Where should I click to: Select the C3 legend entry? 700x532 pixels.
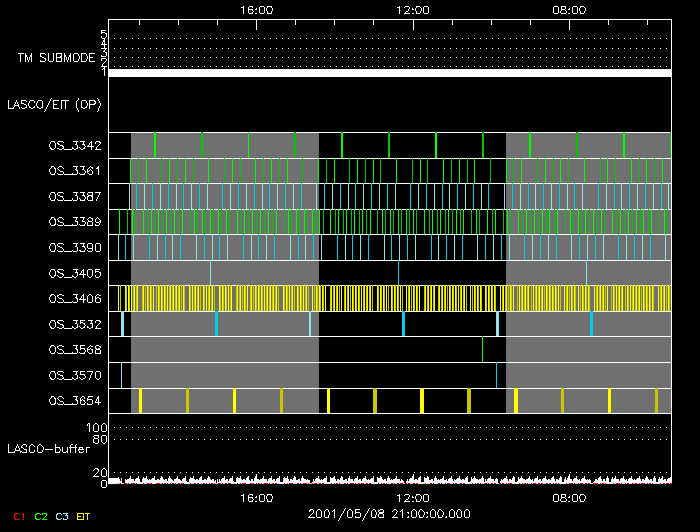[x=63, y=516]
